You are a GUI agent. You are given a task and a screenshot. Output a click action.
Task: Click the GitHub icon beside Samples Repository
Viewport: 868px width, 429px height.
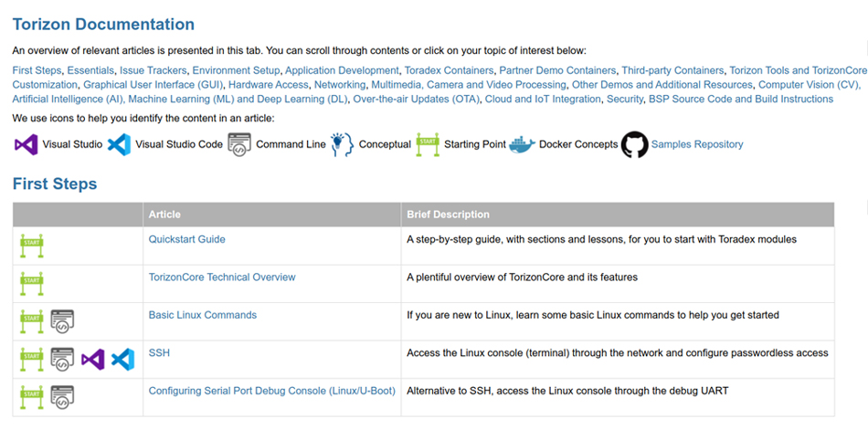pyautogui.click(x=634, y=144)
